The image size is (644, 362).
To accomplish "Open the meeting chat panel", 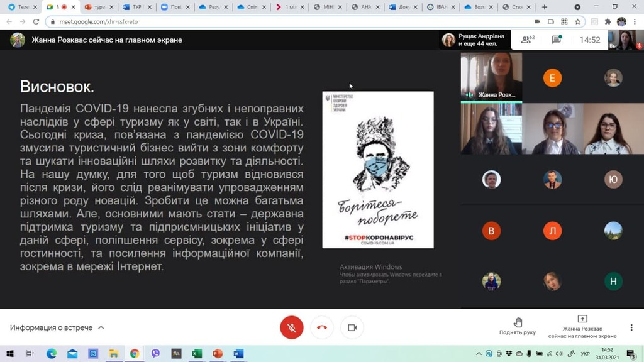I will [x=557, y=40].
